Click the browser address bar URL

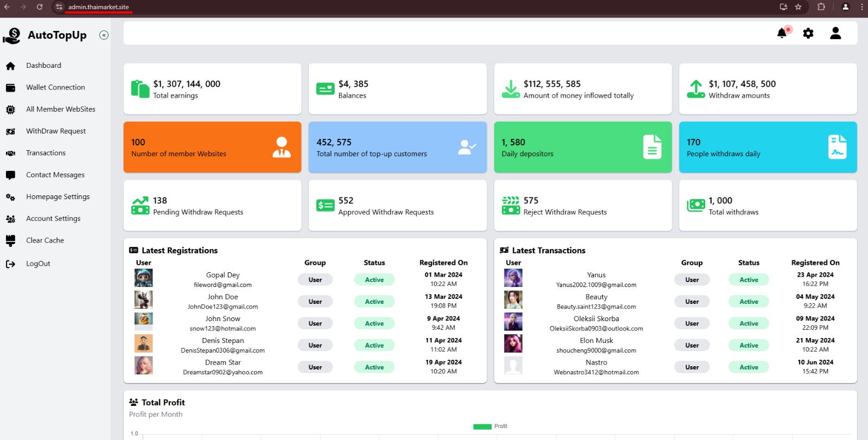tap(99, 7)
